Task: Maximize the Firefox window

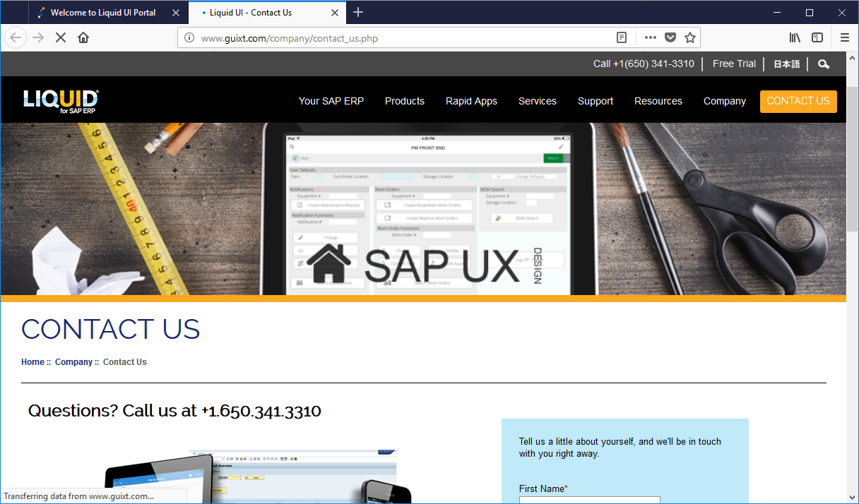Action: [810, 12]
